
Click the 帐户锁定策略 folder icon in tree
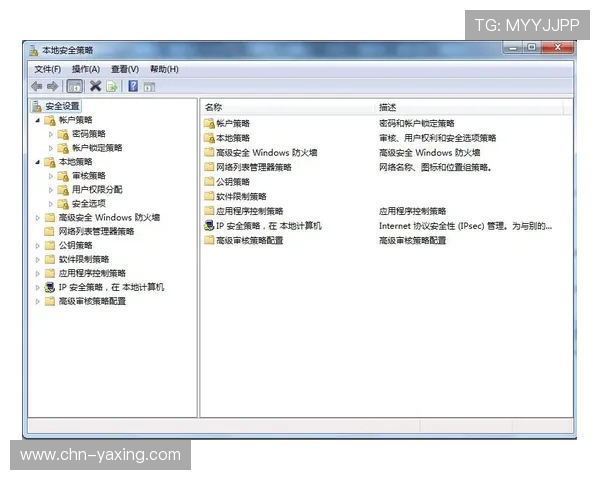[63, 148]
